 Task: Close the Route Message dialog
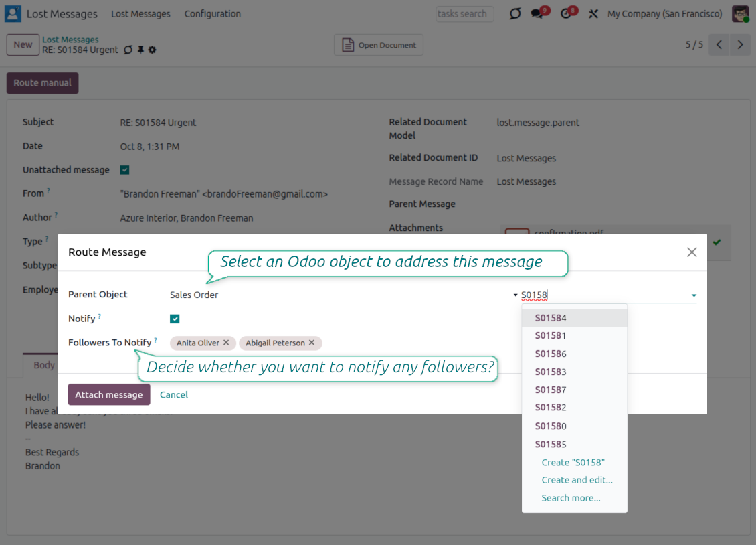pyautogui.click(x=692, y=252)
